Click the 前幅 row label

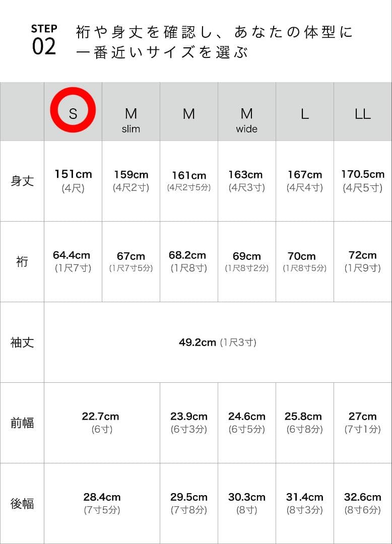[22, 423]
